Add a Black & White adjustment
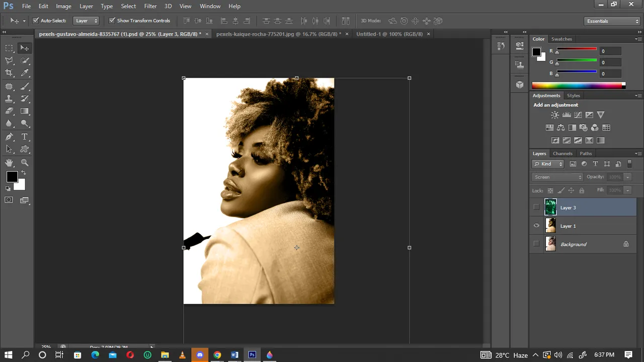644x362 pixels. (572, 128)
